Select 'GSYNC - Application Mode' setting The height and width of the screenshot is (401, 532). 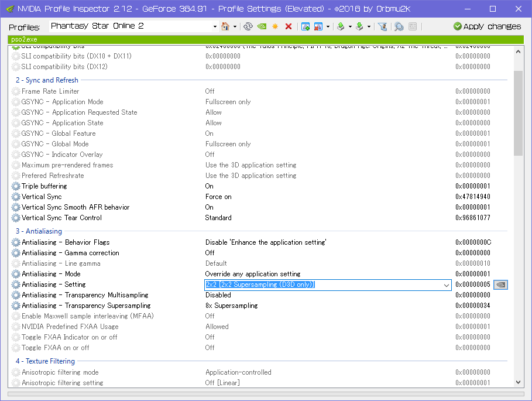63,102
